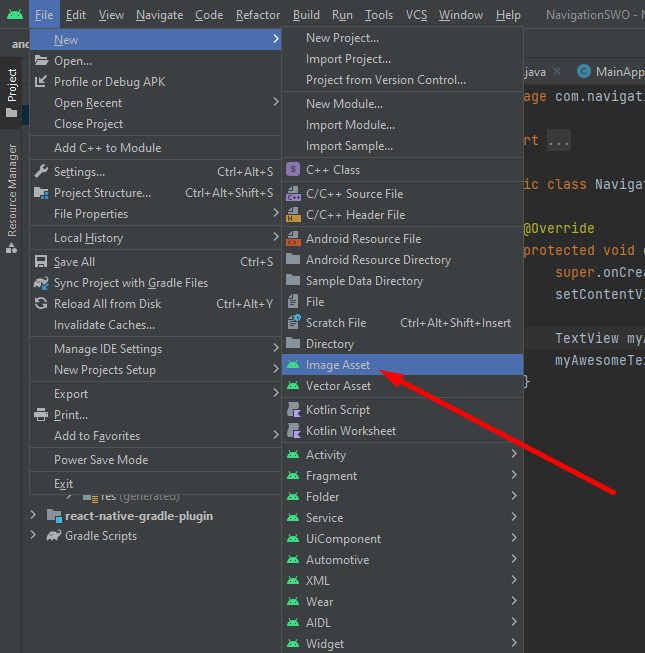
Task: Open the Resource Manager side panel tab
Action: tap(12, 190)
